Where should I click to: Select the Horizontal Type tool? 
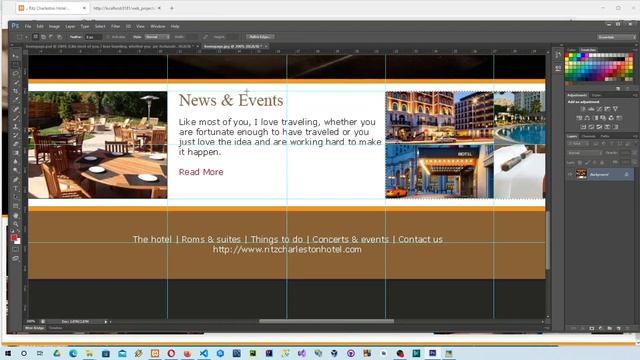[16, 189]
